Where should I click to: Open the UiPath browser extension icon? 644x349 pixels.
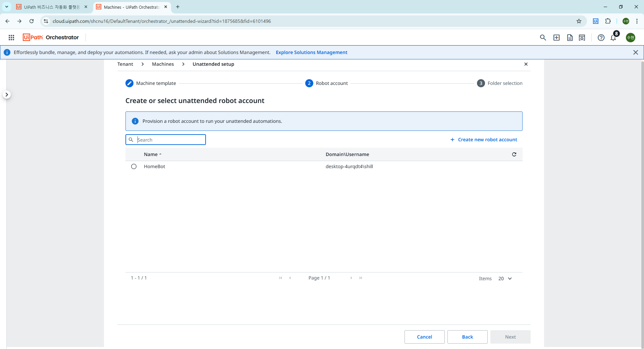coord(596,21)
